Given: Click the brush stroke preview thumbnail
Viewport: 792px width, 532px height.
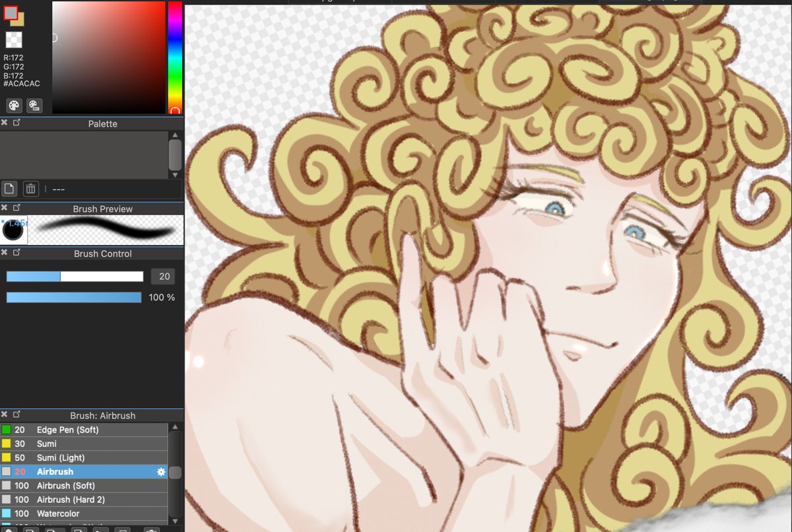Looking at the screenshot, I should click(x=105, y=230).
